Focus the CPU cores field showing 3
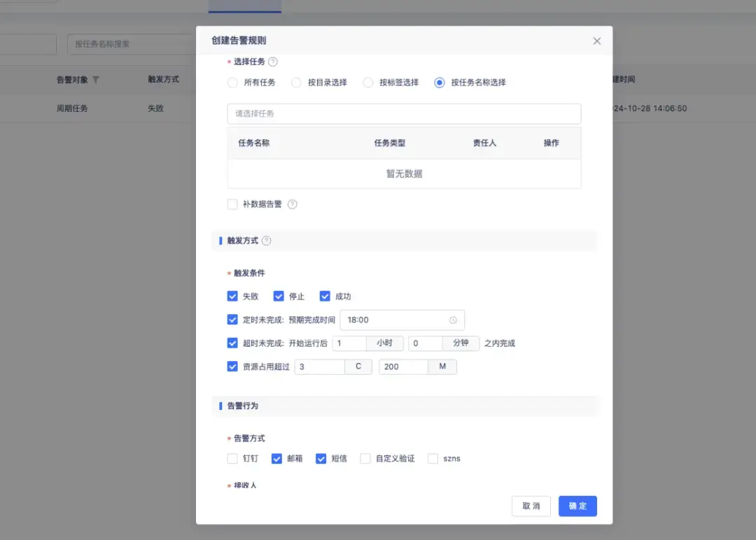 (x=320, y=367)
